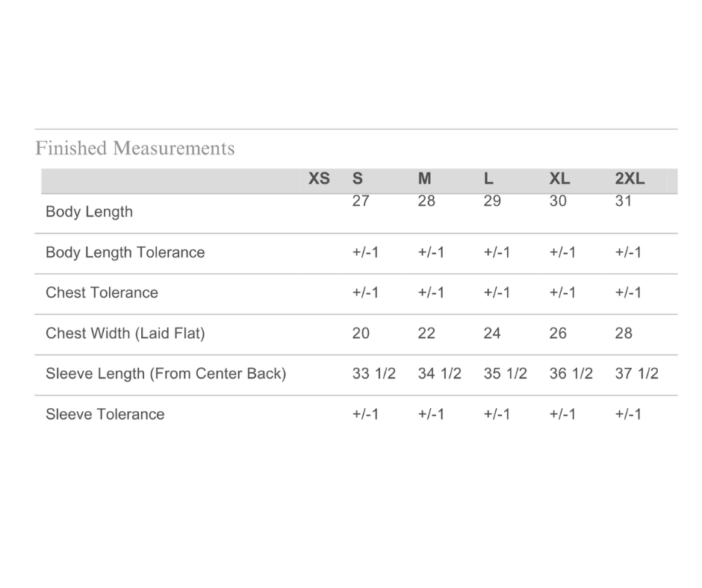Viewport: 702px width, 588px height.
Task: Click the Sleeve Tolerance row label
Action: tap(105, 414)
